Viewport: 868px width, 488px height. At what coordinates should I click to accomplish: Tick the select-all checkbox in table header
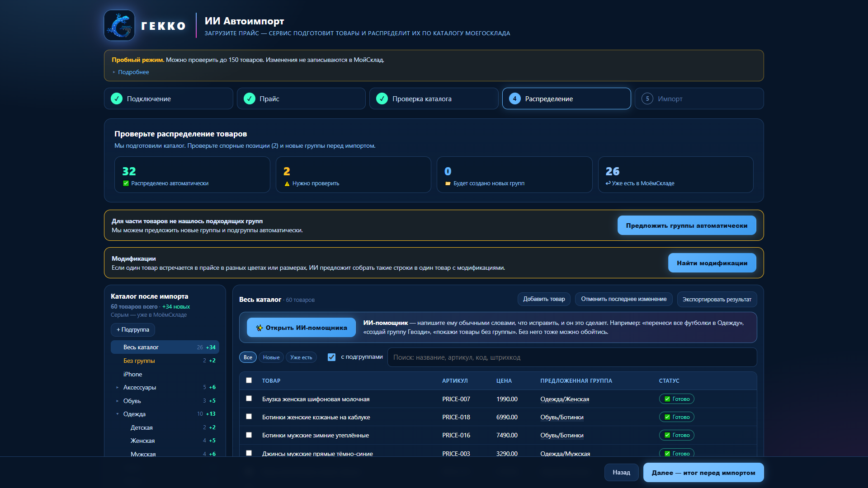(x=249, y=380)
